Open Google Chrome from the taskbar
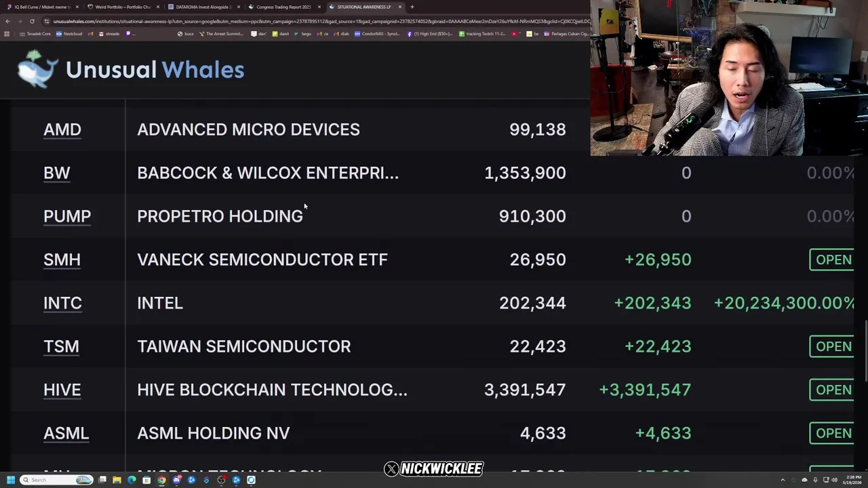868x488 pixels. [x=161, y=480]
